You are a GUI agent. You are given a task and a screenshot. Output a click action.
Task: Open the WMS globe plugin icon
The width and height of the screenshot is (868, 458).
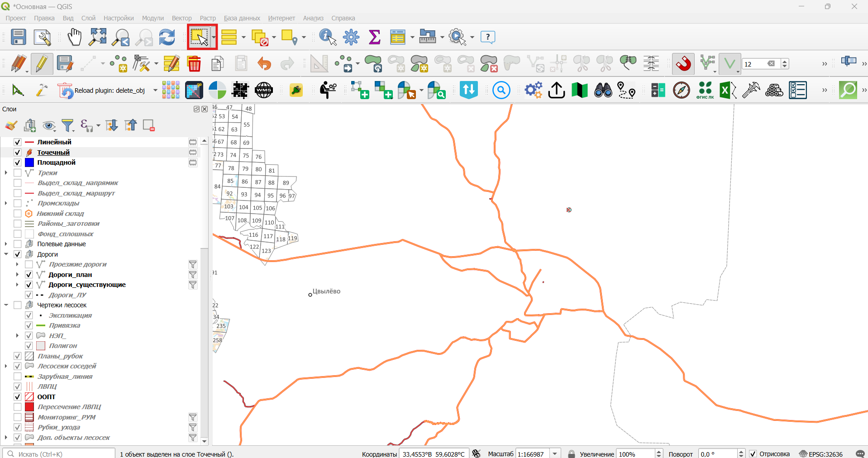point(264,90)
